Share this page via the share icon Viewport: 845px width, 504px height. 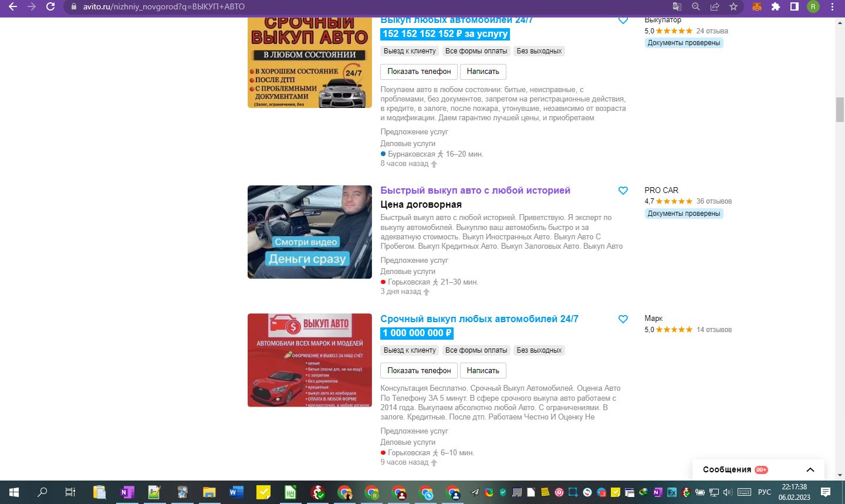[x=715, y=6]
